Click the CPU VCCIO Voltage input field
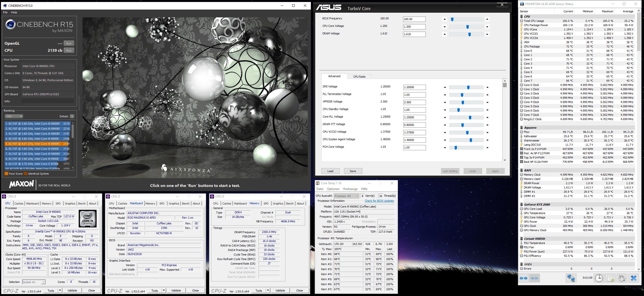644x296 pixels. [414, 132]
